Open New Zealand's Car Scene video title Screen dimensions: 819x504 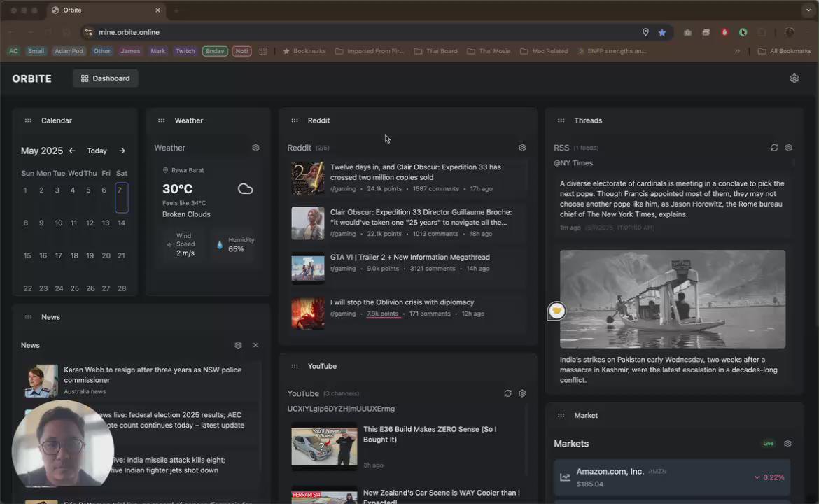pos(442,496)
